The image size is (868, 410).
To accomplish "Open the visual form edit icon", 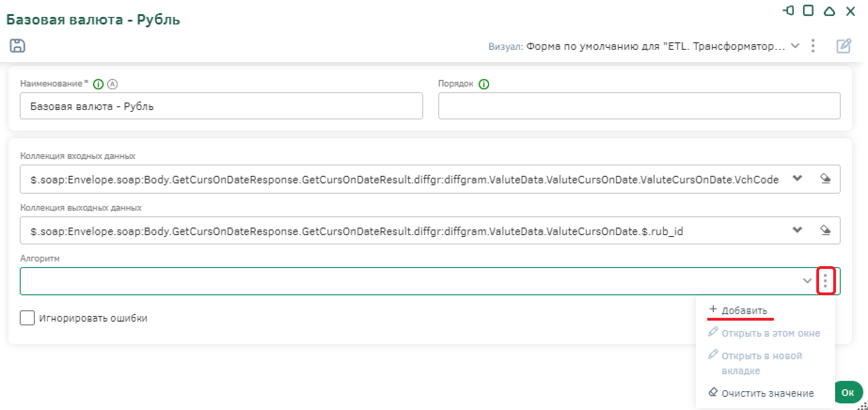I will [x=844, y=46].
